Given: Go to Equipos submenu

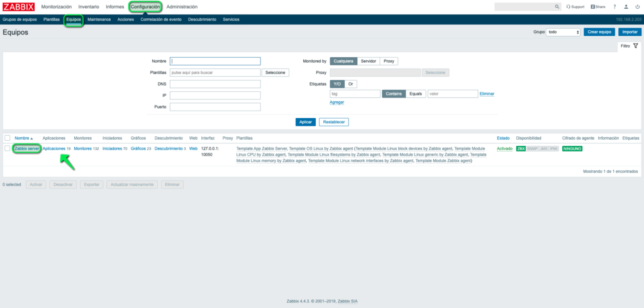Looking at the screenshot, I should click(x=74, y=19).
